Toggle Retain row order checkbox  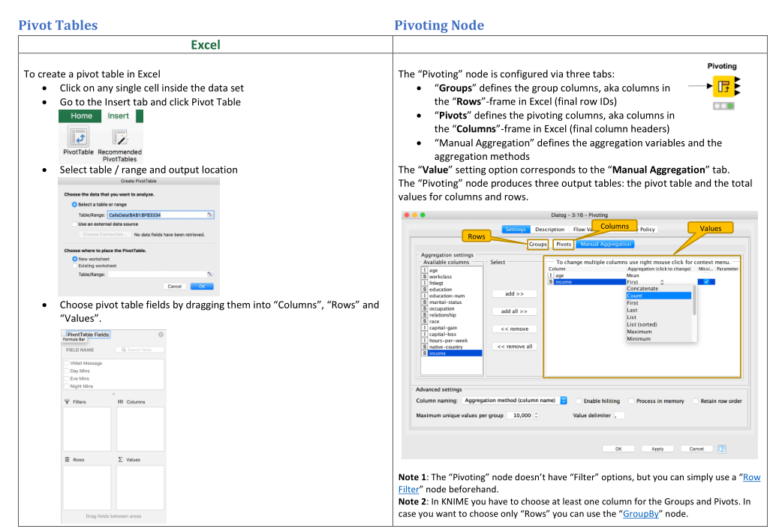pos(696,401)
